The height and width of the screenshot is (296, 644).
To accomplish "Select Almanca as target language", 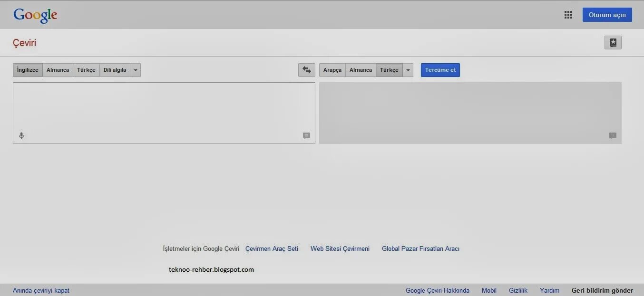I will [x=361, y=70].
